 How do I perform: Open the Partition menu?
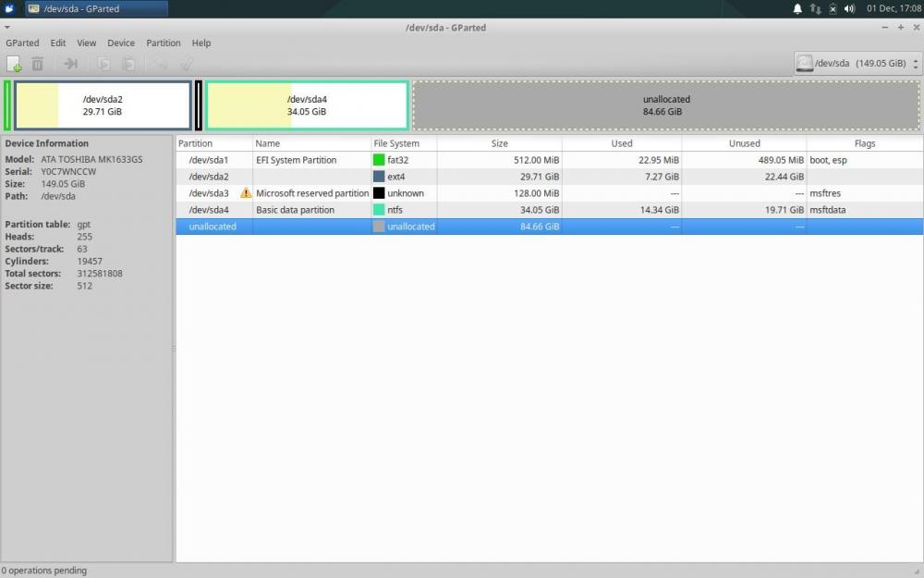[x=164, y=43]
